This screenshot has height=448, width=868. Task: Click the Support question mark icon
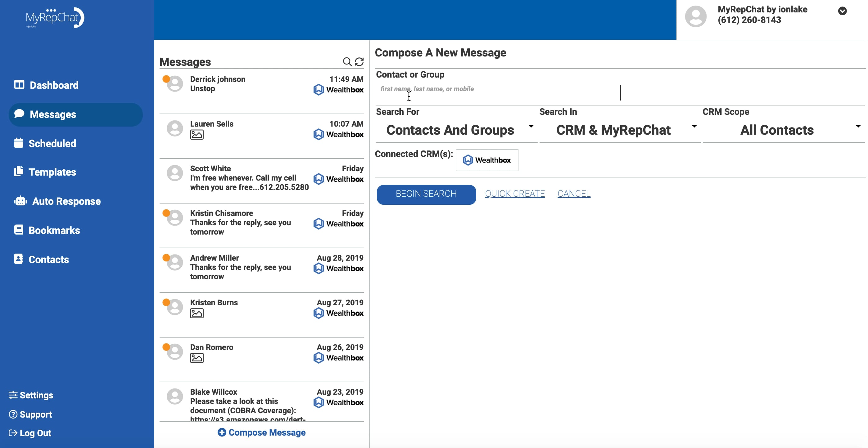point(13,414)
